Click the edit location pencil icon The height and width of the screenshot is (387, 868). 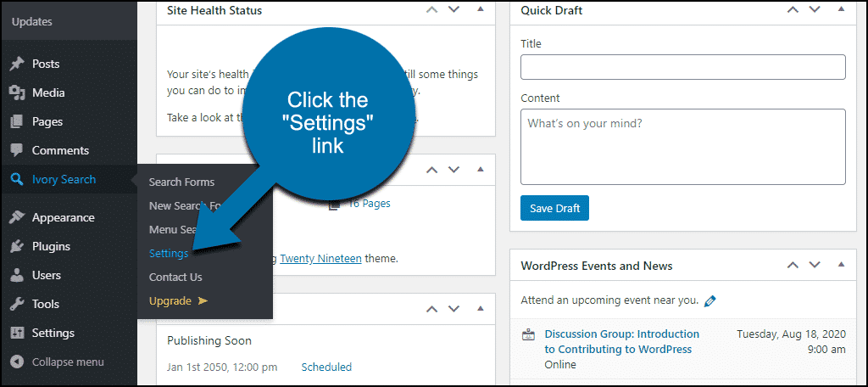coord(710,300)
